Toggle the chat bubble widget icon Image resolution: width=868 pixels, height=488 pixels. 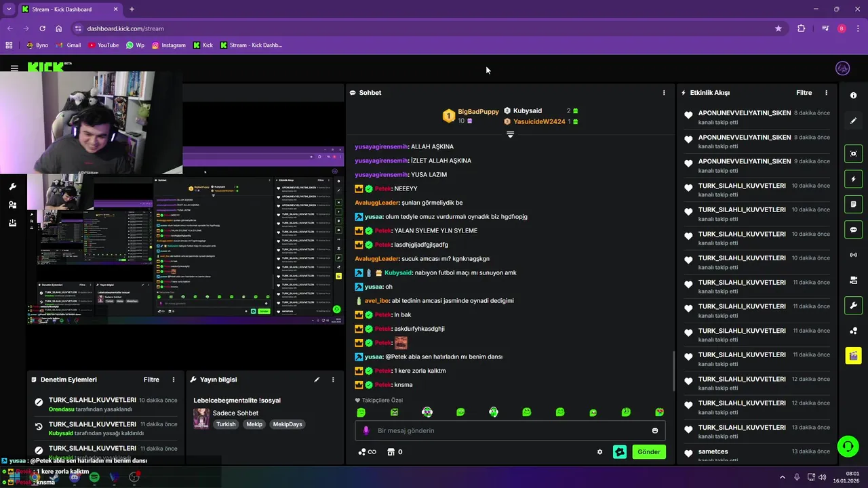pos(853,230)
